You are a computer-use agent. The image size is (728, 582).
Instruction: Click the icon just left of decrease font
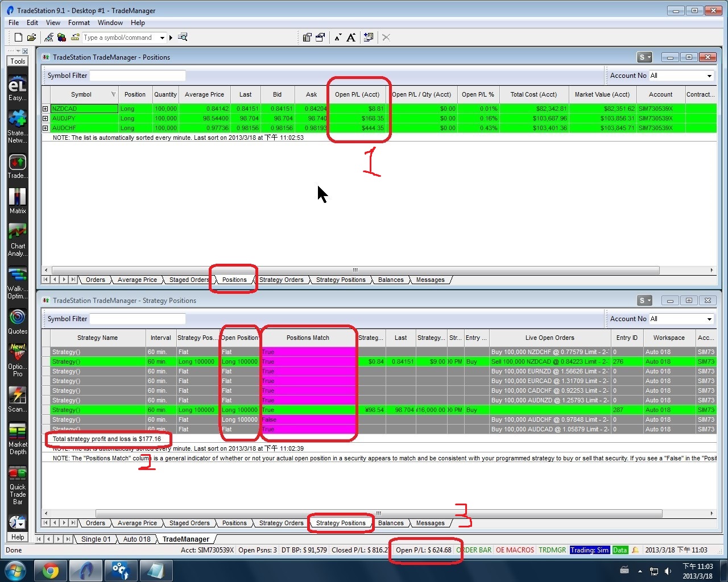tap(320, 38)
